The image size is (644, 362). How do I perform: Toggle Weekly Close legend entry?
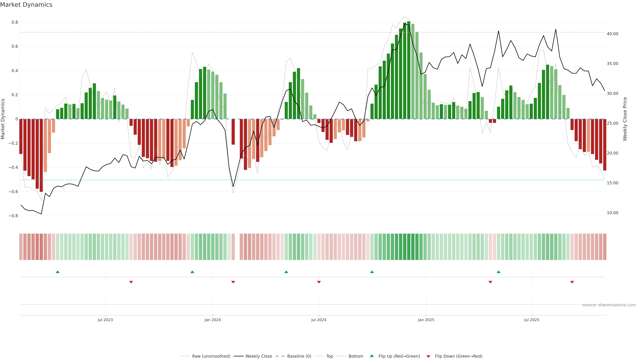258,356
